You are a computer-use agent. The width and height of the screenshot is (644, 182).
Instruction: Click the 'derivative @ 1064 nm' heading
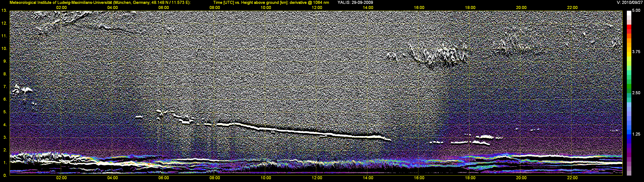[307, 3]
